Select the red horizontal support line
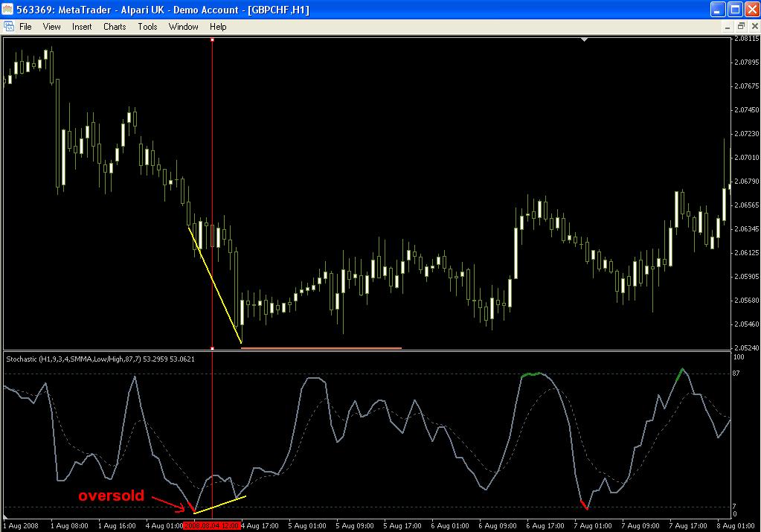Screen dimensions: 761x532 click(321, 347)
